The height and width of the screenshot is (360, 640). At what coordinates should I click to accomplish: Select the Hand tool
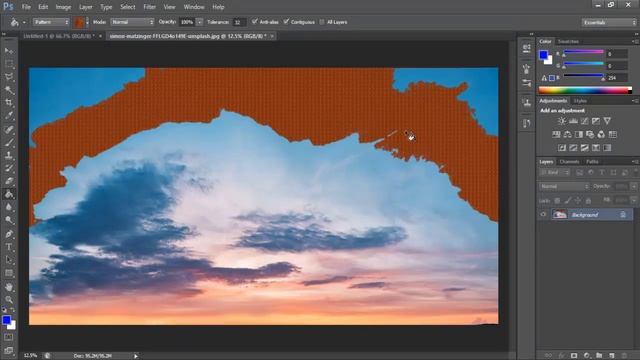[9, 287]
